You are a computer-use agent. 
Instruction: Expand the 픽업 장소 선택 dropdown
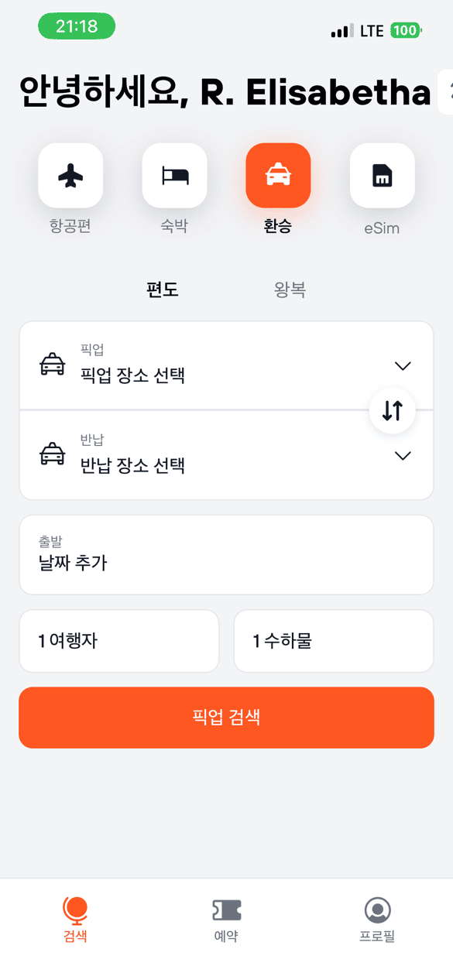402,365
